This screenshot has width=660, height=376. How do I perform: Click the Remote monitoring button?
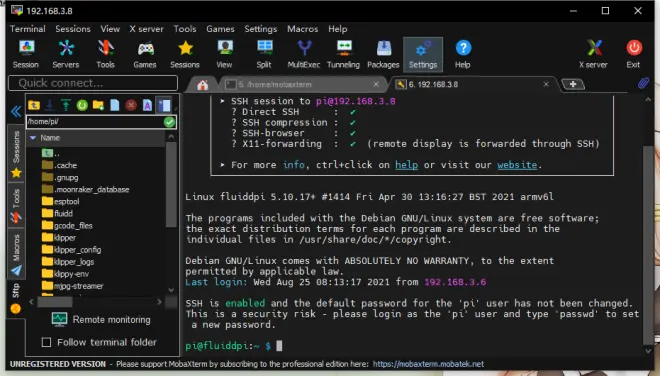pos(101,320)
